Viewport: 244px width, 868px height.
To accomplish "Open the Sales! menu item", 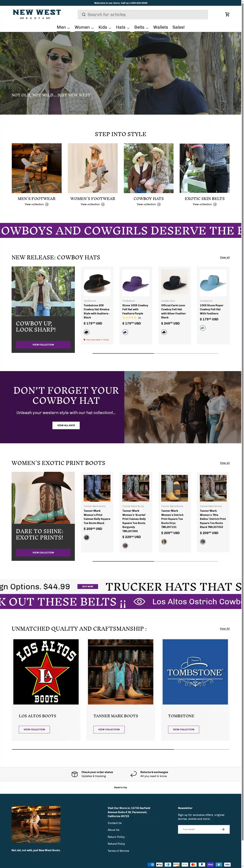I will 179,27.
